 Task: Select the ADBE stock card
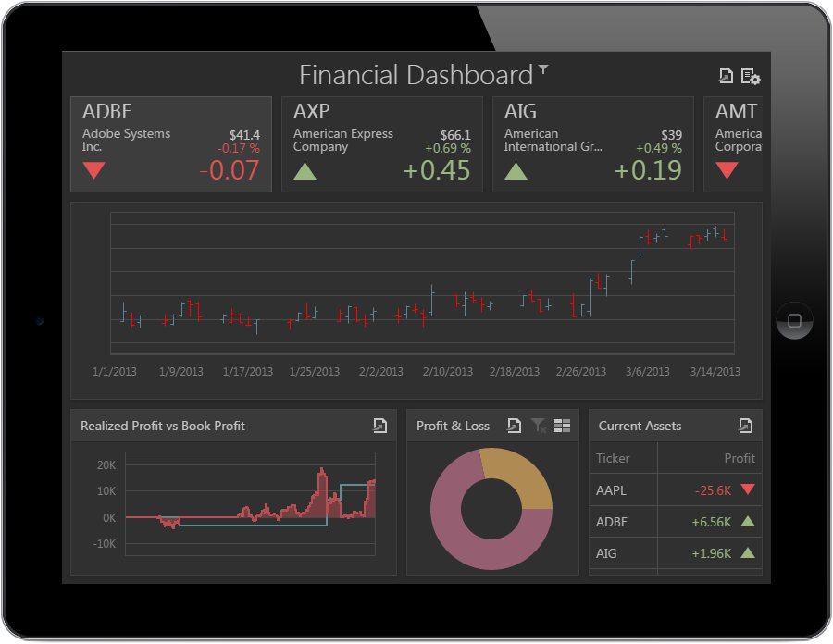[x=171, y=143]
